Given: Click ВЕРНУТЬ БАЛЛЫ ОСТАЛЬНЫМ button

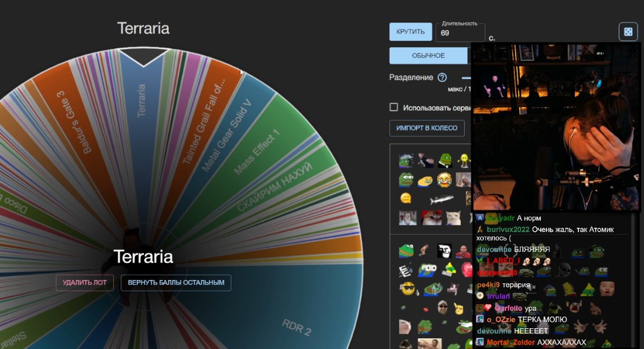Looking at the screenshot, I should (x=176, y=282).
